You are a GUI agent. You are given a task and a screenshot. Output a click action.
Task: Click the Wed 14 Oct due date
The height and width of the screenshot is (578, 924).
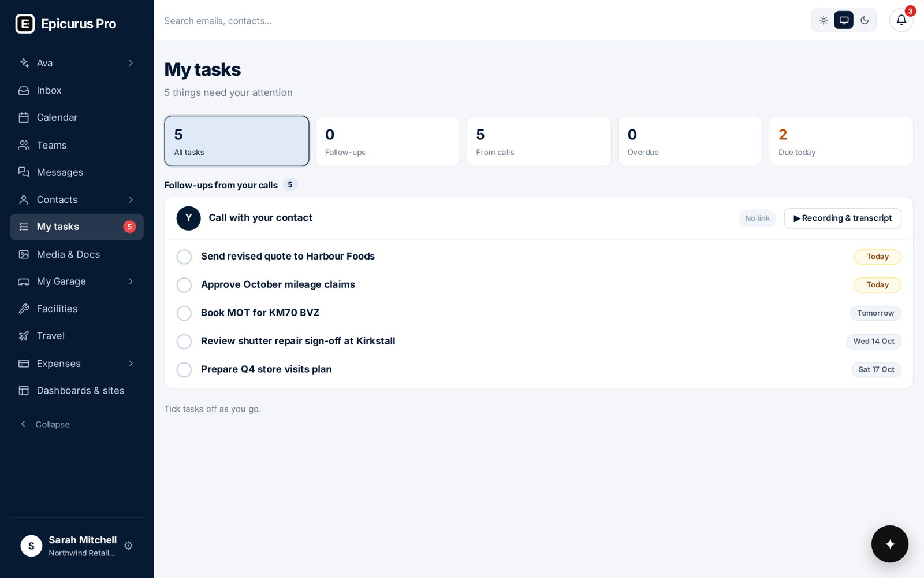(x=874, y=342)
